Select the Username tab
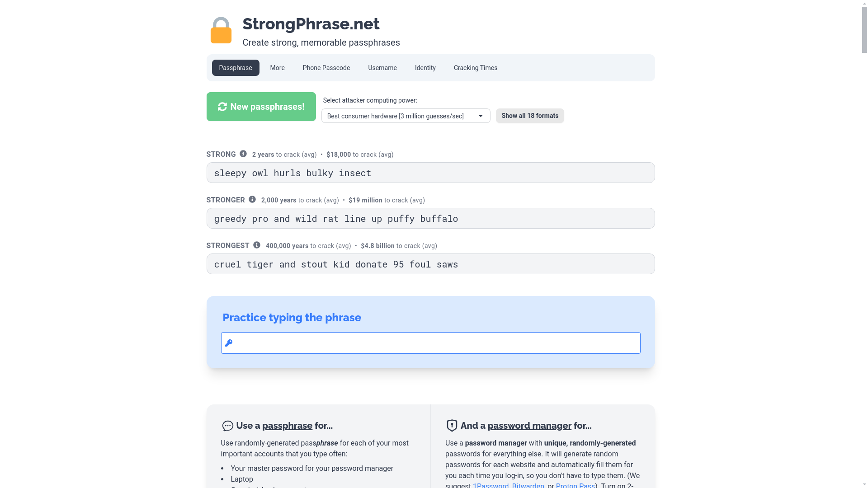 point(382,68)
